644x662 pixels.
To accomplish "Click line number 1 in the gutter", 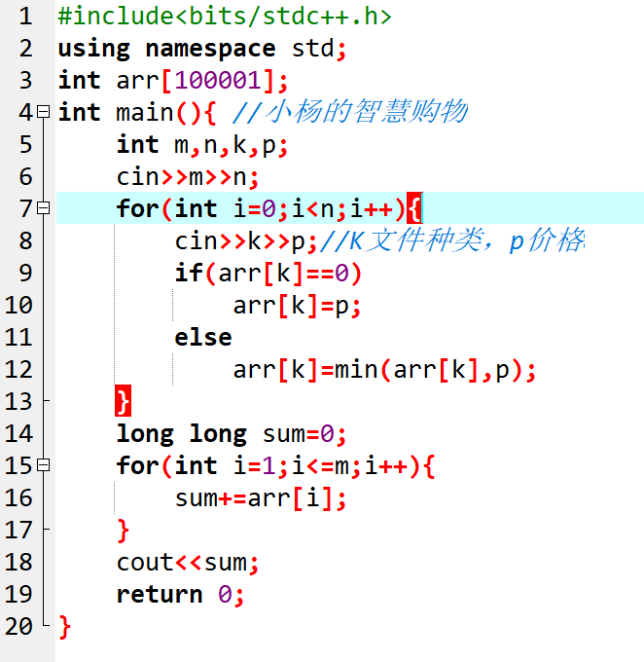I will pyautogui.click(x=25, y=17).
